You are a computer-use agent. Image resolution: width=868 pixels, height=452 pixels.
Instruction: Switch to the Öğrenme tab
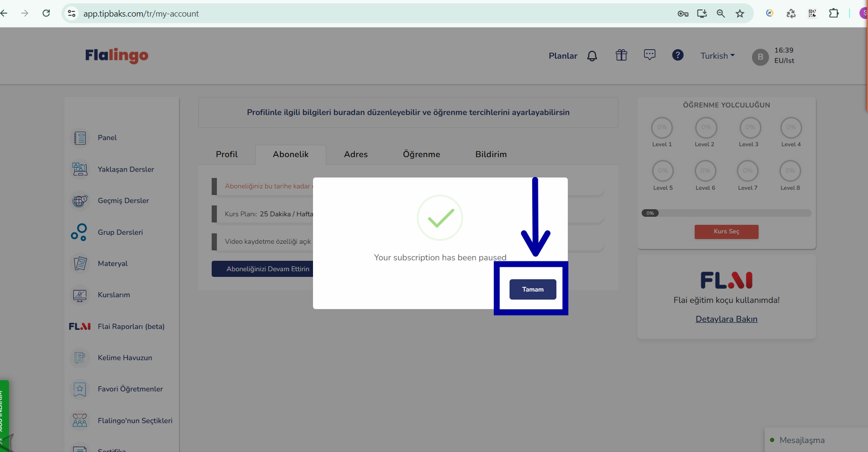click(421, 154)
